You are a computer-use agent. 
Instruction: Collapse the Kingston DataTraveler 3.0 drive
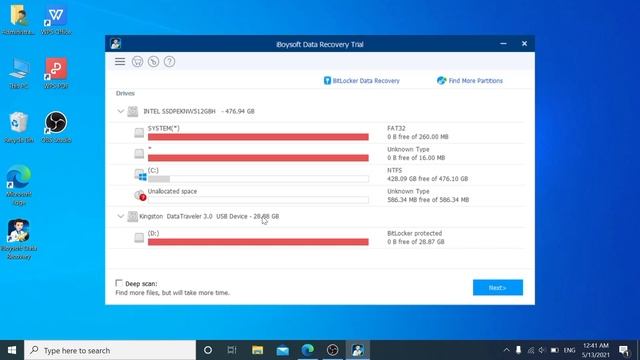pos(120,216)
